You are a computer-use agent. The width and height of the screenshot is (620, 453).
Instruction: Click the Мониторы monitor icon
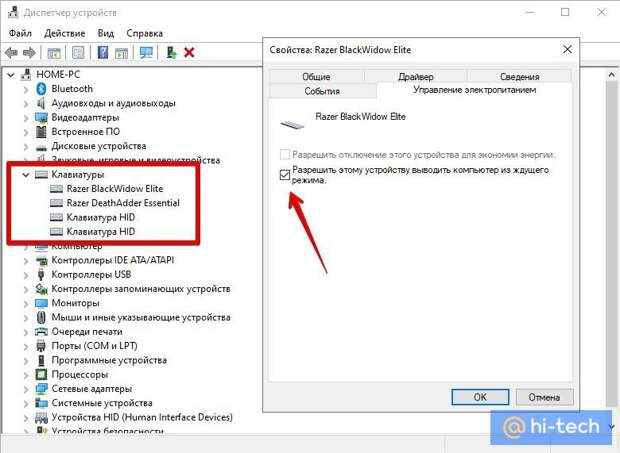click(41, 303)
